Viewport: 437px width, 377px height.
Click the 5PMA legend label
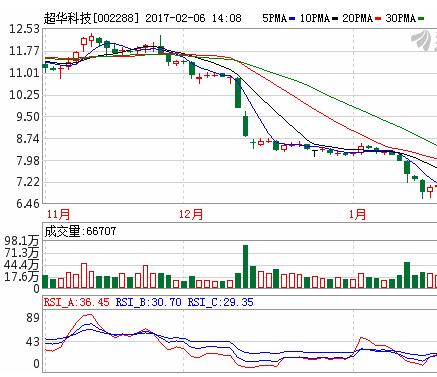(x=275, y=18)
